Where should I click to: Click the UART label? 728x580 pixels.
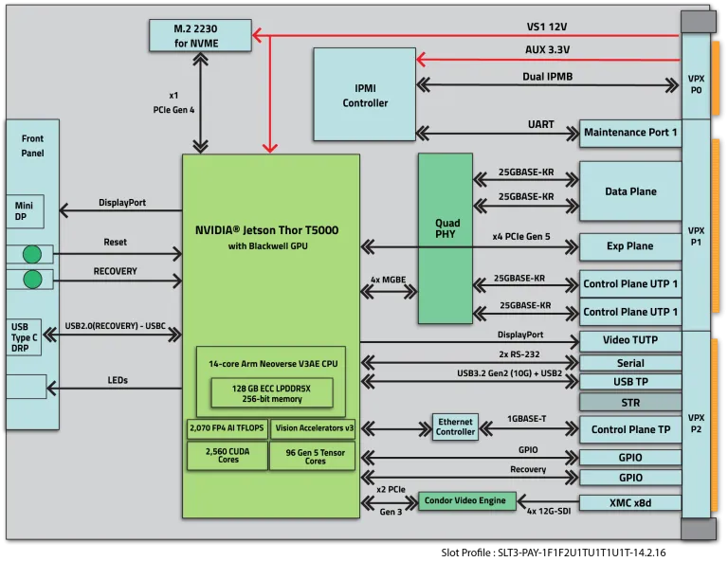(541, 124)
